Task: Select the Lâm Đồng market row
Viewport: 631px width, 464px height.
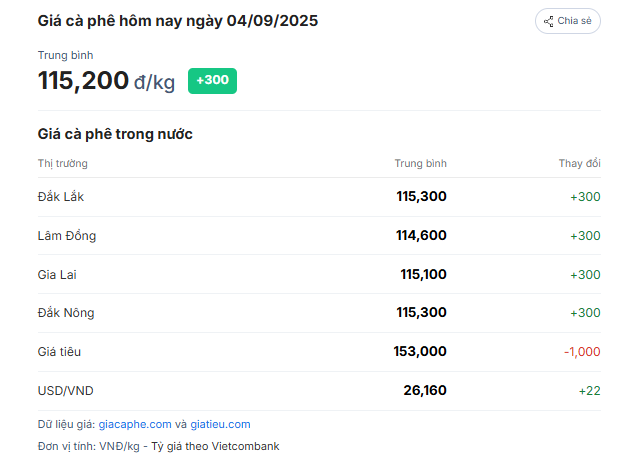Action: [319, 236]
